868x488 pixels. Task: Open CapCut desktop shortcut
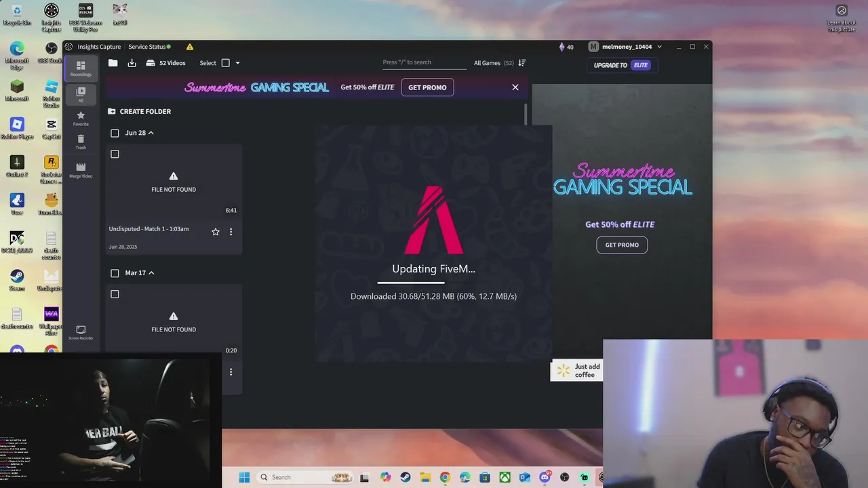52,127
